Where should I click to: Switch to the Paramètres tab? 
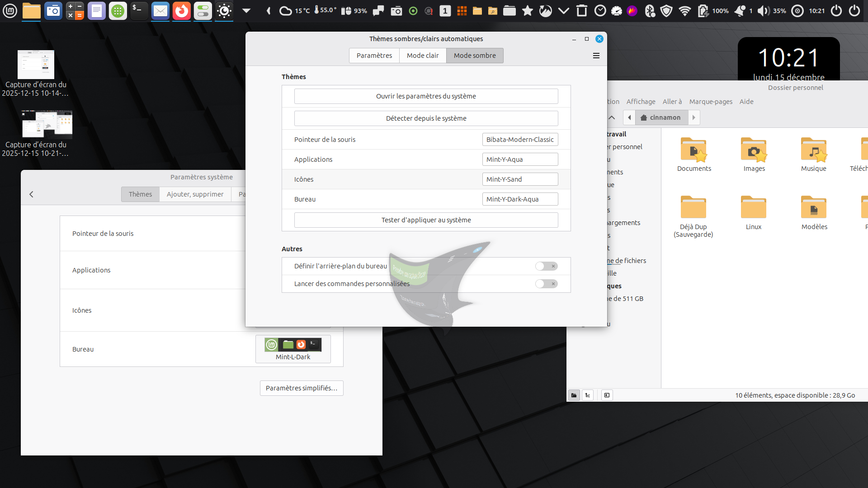click(374, 56)
